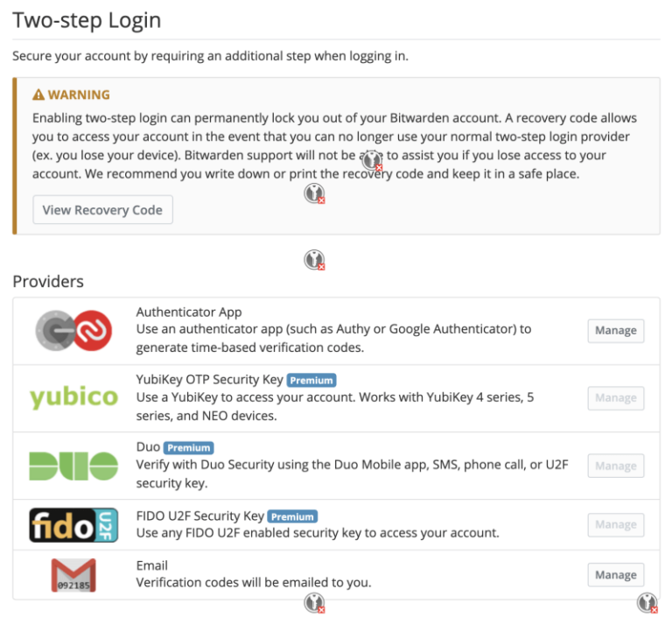Click the Duo logo icon
Image resolution: width=672 pixels, height=624 pixels.
[x=73, y=466]
